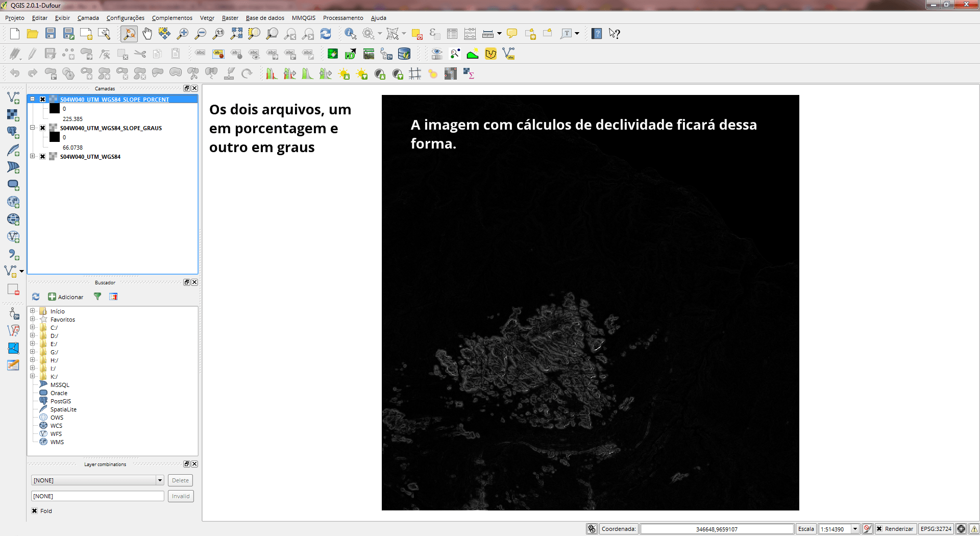This screenshot has height=536, width=980.
Task: Toggle visibility of S04W040_UTM_WGS84_SLOPE_PORCENT layer
Action: point(43,100)
